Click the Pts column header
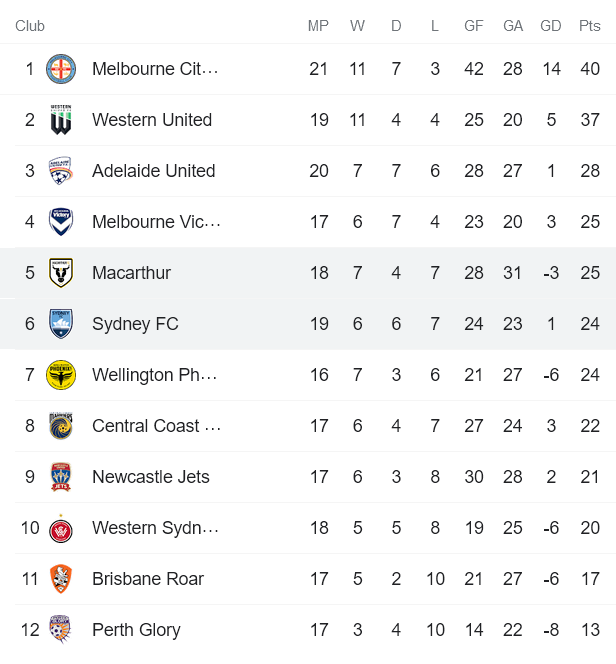This screenshot has width=616, height=664. coord(590,26)
